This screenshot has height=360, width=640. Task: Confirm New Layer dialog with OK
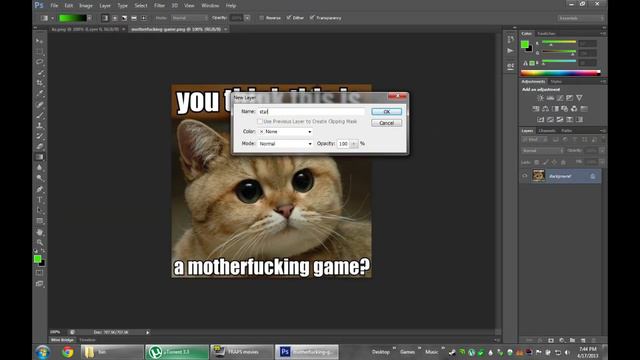tap(387, 112)
